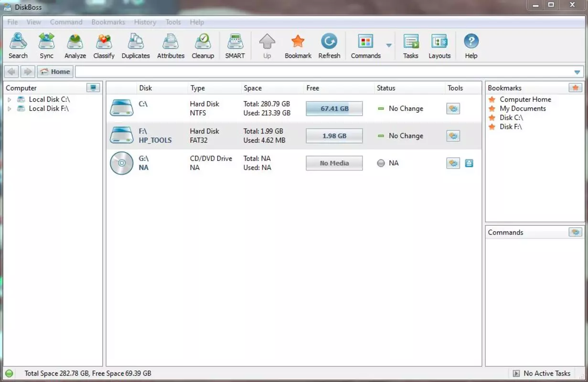The width and height of the screenshot is (588, 382).
Task: Launch the Sync tool
Action: [46, 46]
